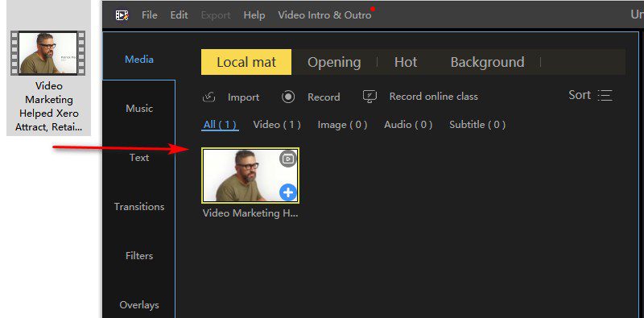Image resolution: width=644 pixels, height=318 pixels.
Task: Select the Opening materials tab
Action: click(x=334, y=62)
